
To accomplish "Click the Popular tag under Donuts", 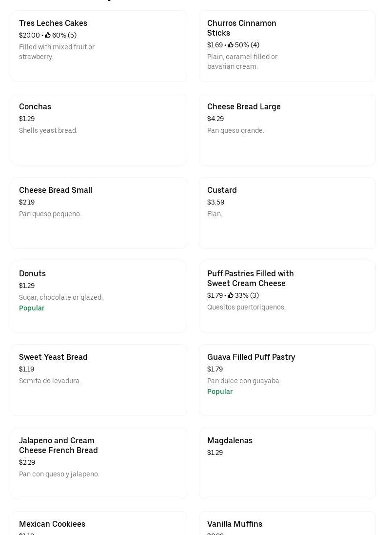I will (32, 308).
